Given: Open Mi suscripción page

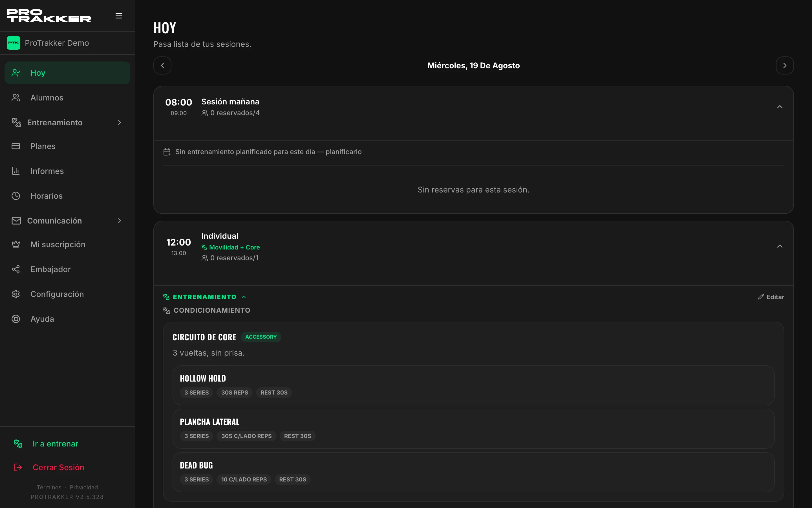Looking at the screenshot, I should pos(67,244).
